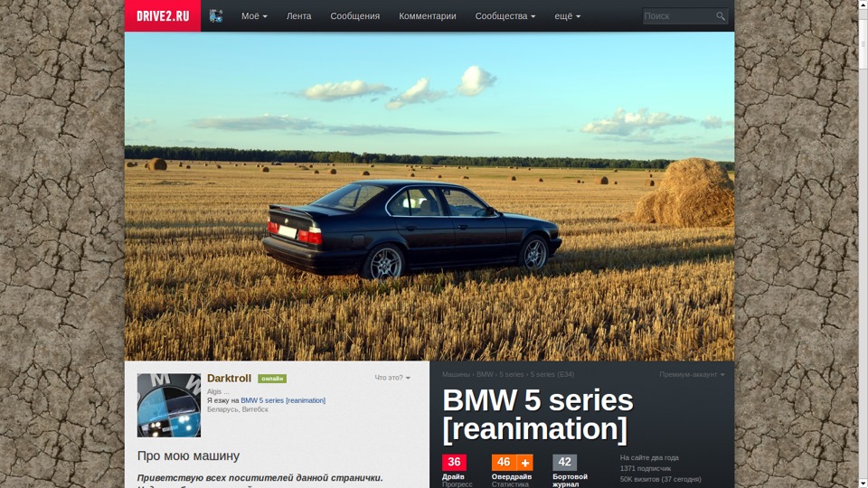Open the BMW breadcrumb link
The height and width of the screenshot is (488, 868).
tap(485, 374)
